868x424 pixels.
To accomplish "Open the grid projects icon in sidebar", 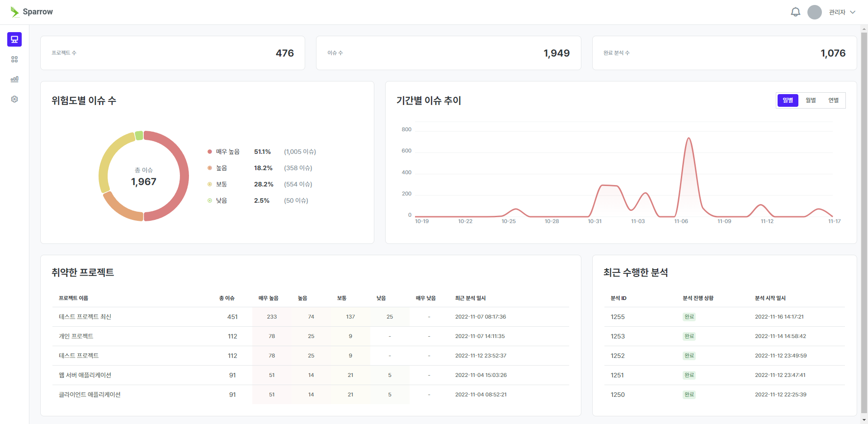I will pos(14,59).
